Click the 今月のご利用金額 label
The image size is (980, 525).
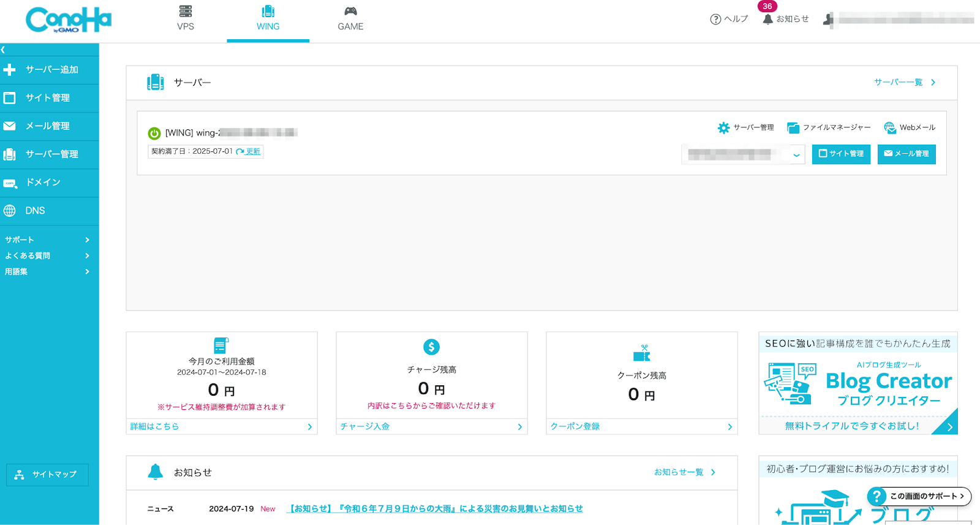click(x=221, y=361)
